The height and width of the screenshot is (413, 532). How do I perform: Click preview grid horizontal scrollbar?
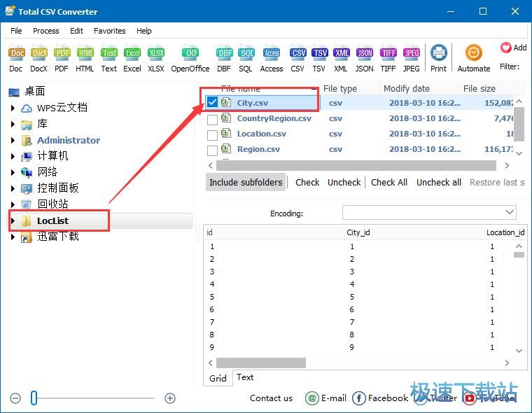pyautogui.click(x=261, y=363)
